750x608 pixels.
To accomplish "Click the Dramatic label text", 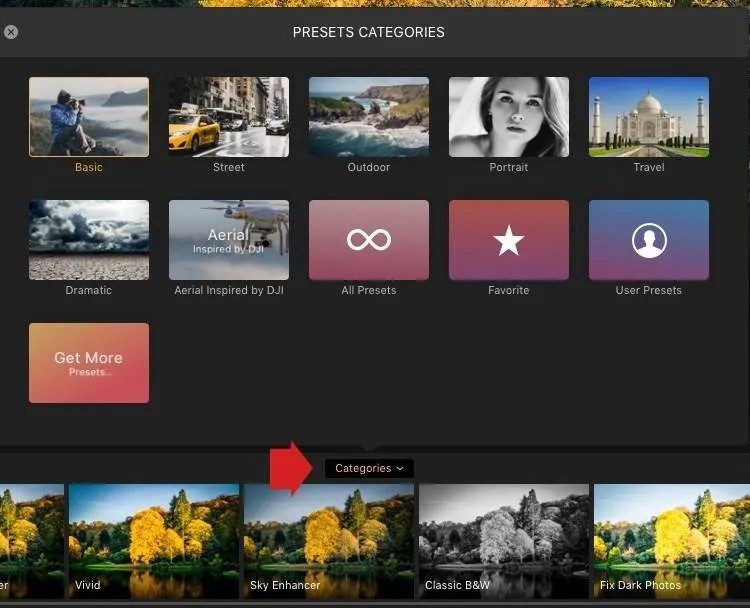I will 89,290.
